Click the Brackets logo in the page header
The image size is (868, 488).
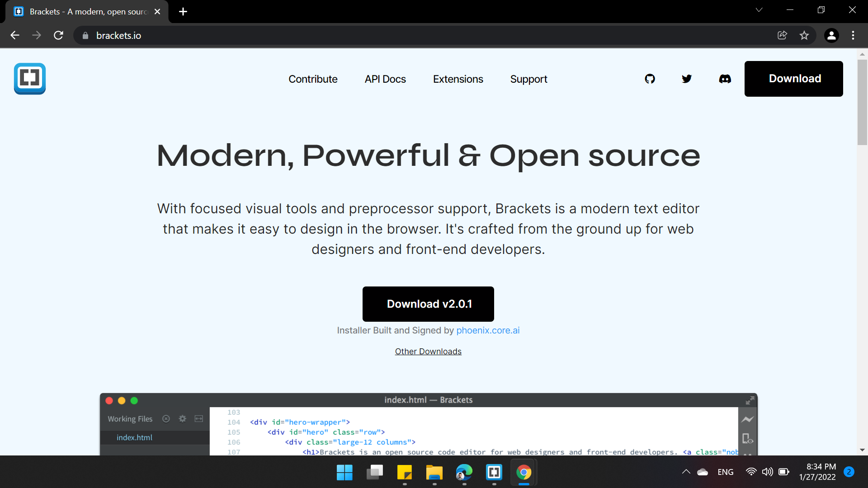(30, 79)
